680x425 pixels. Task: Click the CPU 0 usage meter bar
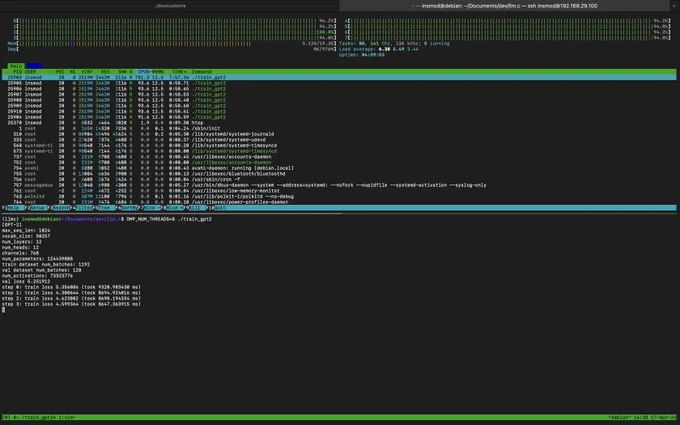[175, 20]
